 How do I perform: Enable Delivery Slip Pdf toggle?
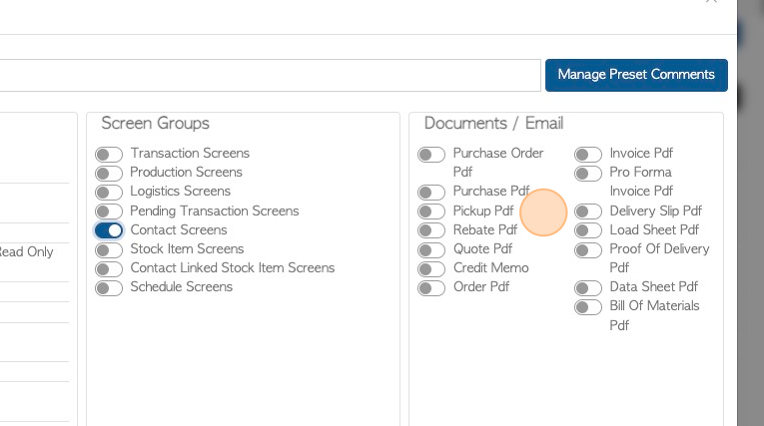pos(588,212)
